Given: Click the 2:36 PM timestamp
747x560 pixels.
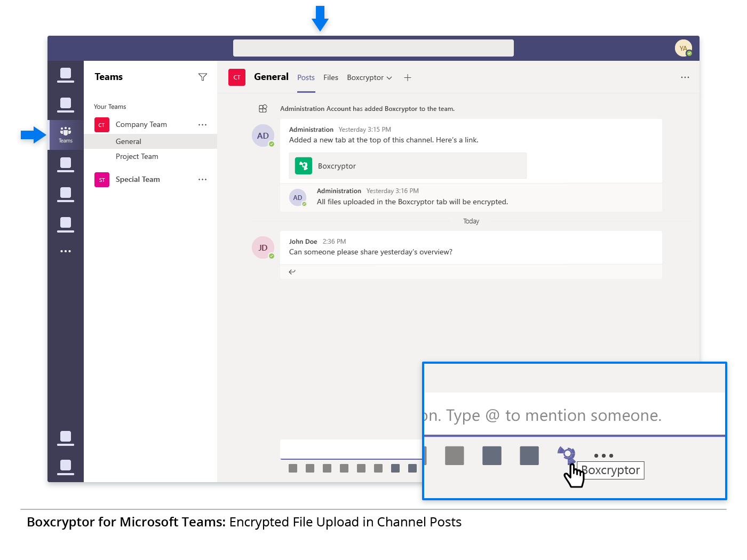Looking at the screenshot, I should [x=334, y=242].
